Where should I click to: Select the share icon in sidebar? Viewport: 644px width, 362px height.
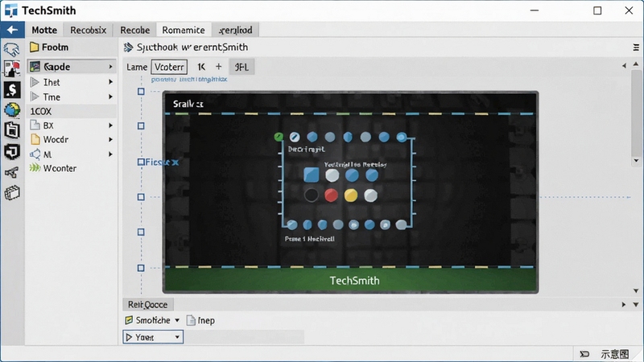11,172
